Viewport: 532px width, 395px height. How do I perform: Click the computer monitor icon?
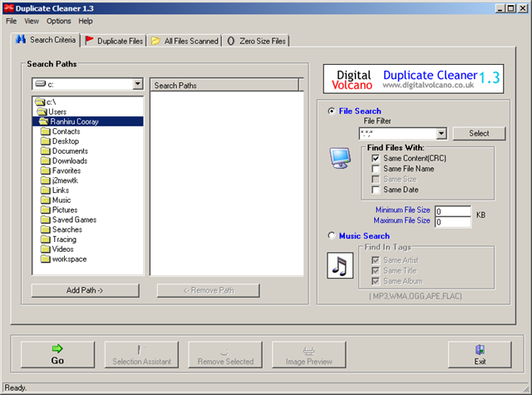(x=340, y=158)
